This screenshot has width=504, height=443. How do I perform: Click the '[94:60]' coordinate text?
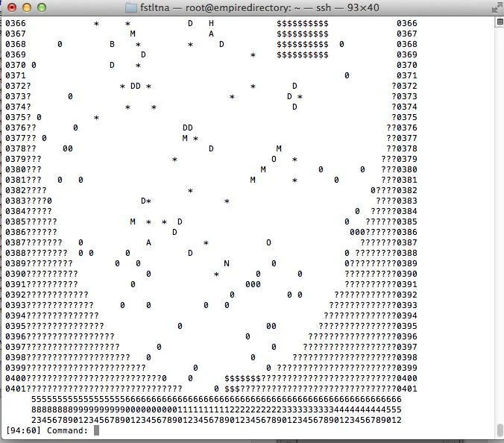click(x=23, y=430)
